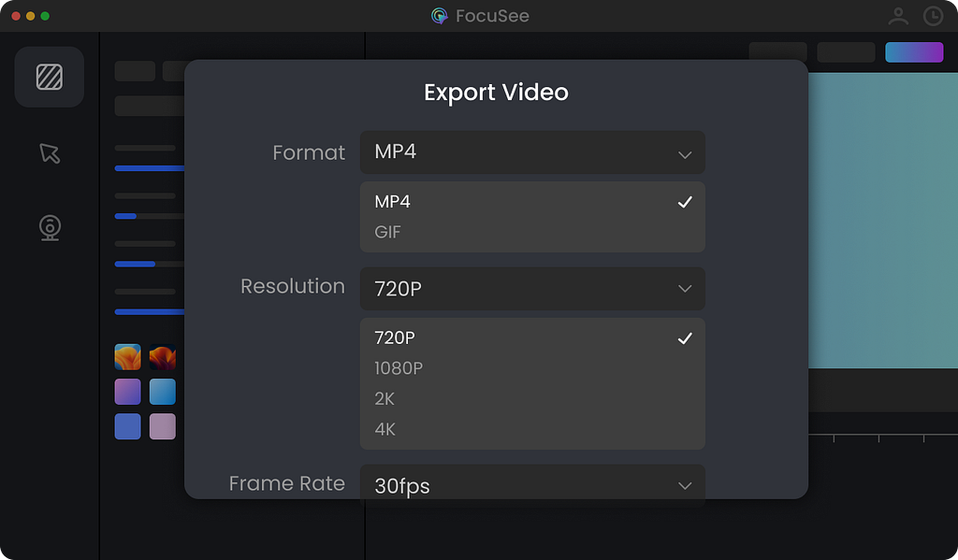
Task: Select the purple gradient background swatch
Action: click(127, 392)
